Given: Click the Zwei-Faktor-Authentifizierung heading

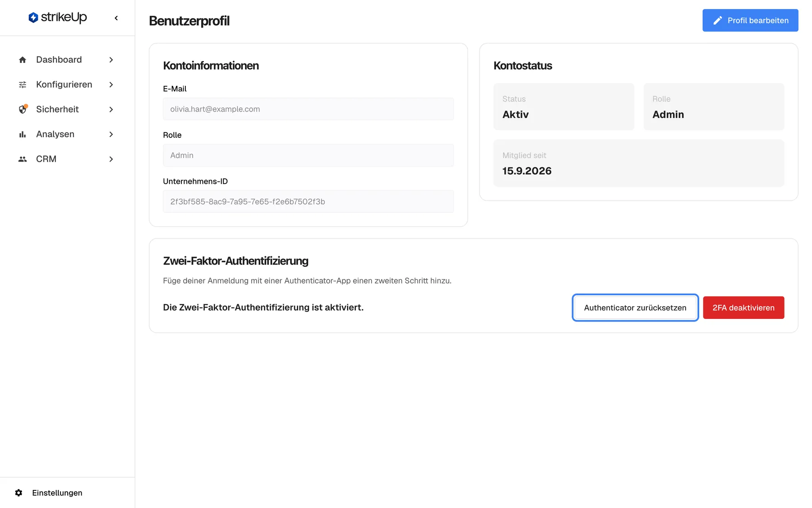Looking at the screenshot, I should point(235,261).
